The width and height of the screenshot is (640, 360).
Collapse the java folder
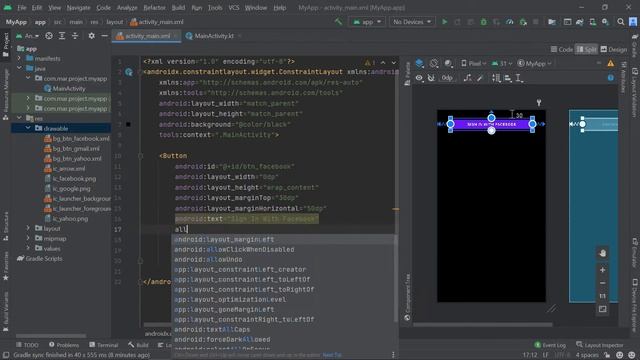[19, 68]
